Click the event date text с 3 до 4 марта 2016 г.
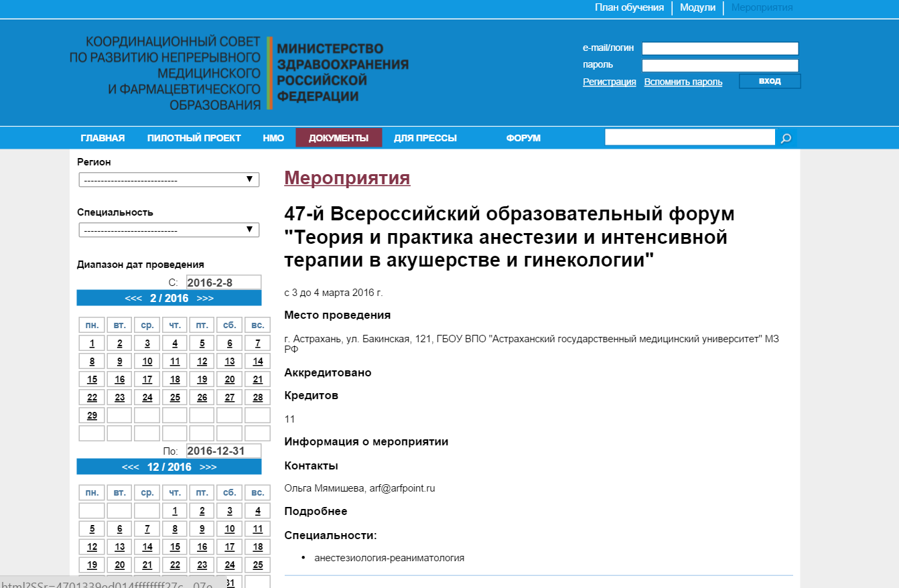Viewport: 899px width, 588px height. click(334, 293)
